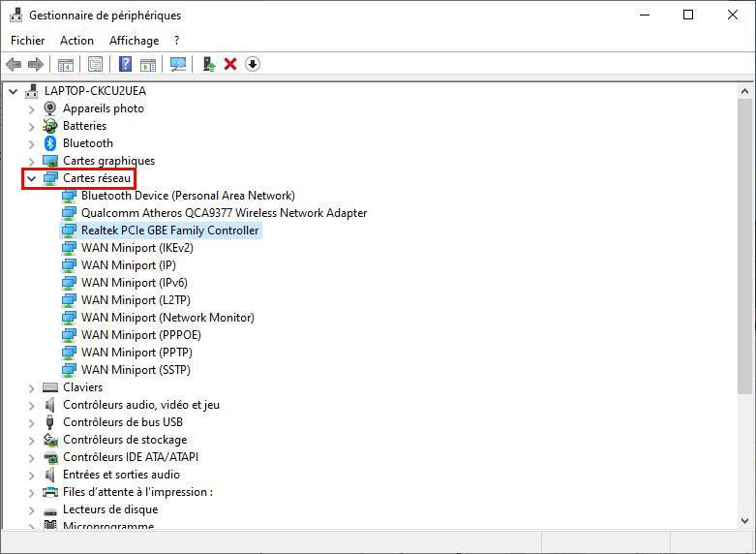Screen dimensions: 756x554
Task: Expand Entrées et sorties audio arrow
Action: point(31,476)
